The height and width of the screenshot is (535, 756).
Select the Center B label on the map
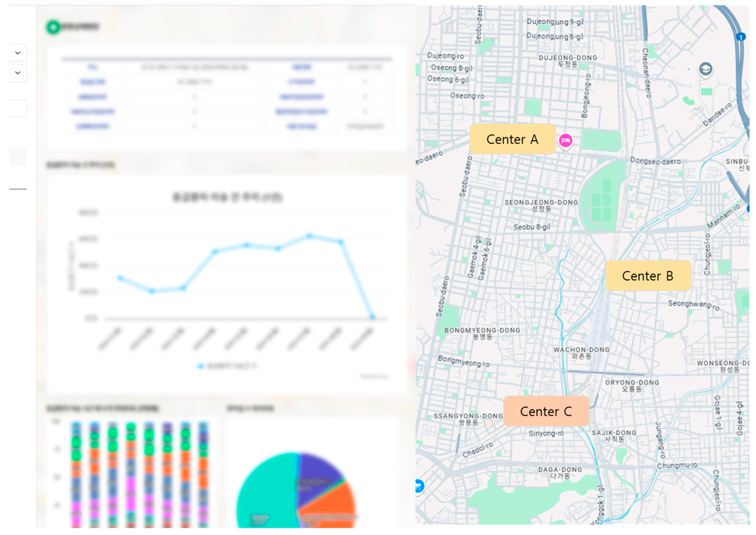coord(648,276)
